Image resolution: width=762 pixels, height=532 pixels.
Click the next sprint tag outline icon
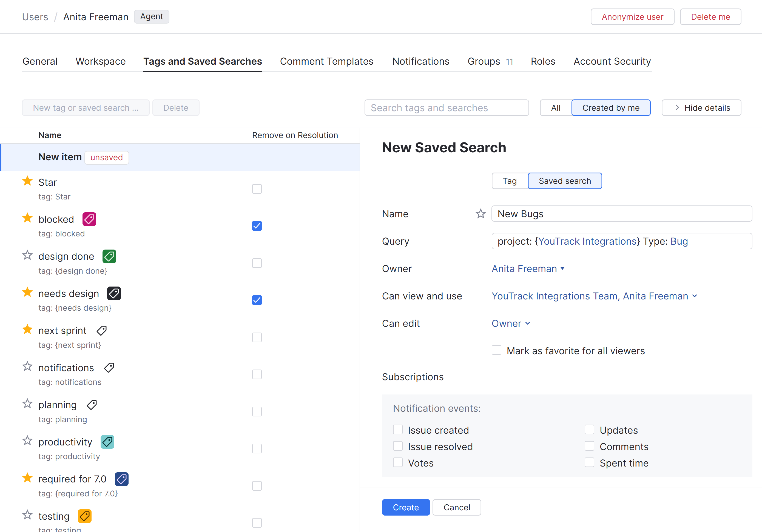(102, 330)
